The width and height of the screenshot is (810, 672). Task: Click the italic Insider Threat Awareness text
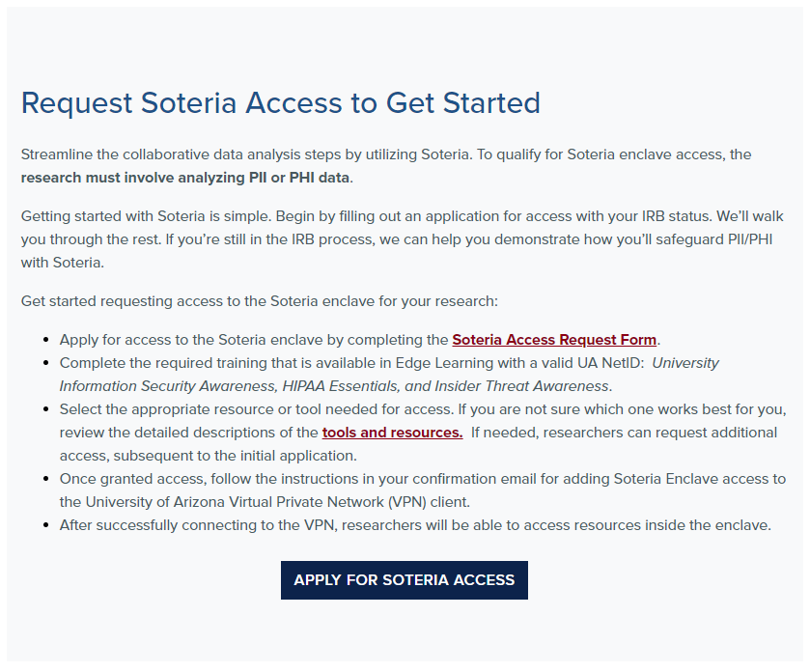[547, 386]
